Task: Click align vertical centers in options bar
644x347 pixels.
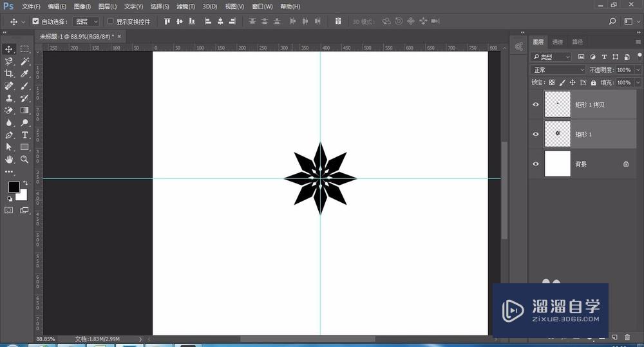Action: (180, 21)
